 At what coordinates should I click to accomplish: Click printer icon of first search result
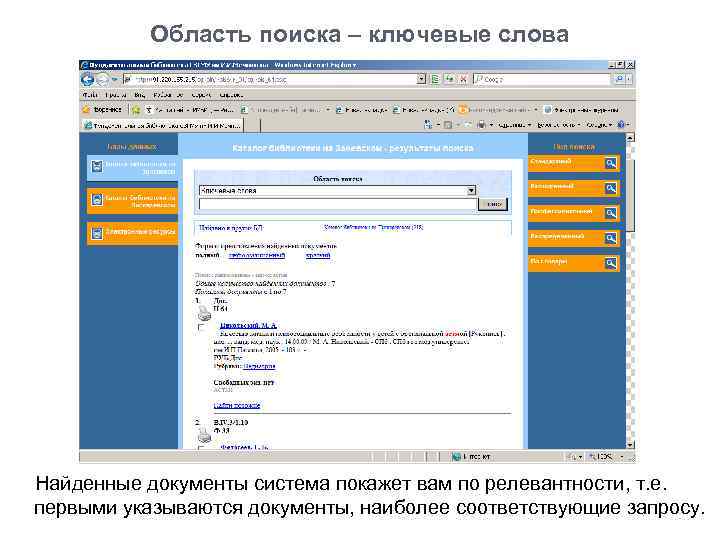point(204,313)
